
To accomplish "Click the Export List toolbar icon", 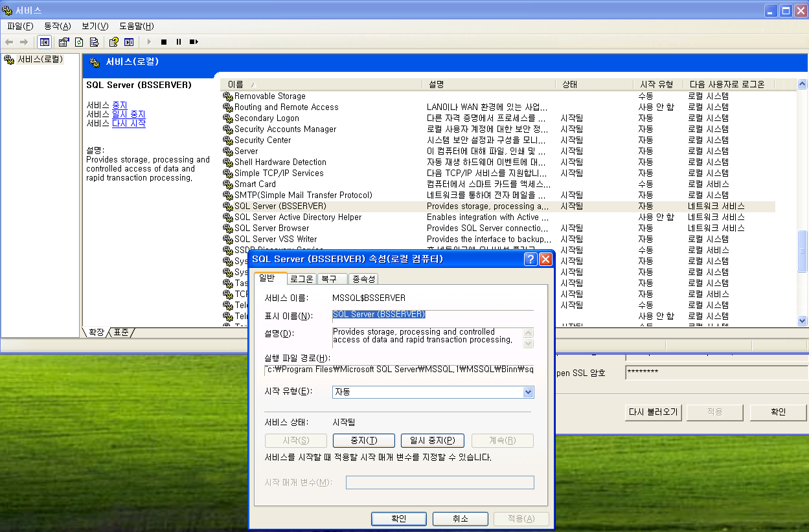I will click(94, 42).
